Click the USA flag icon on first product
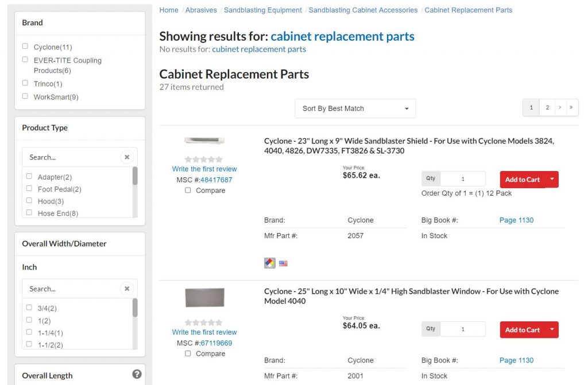588x385 pixels. click(283, 263)
